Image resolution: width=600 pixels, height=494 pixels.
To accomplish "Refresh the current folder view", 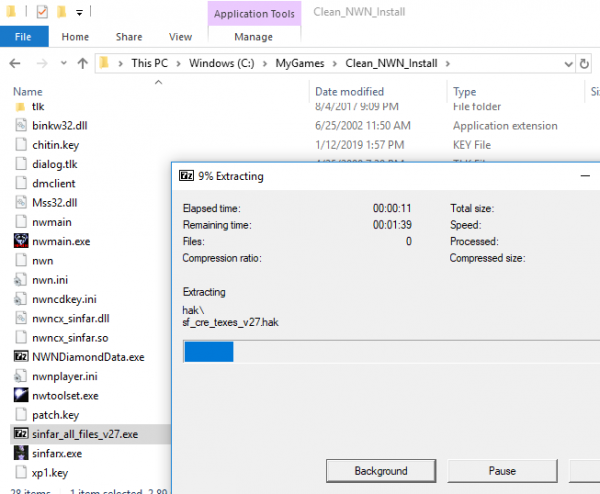I will click(584, 64).
